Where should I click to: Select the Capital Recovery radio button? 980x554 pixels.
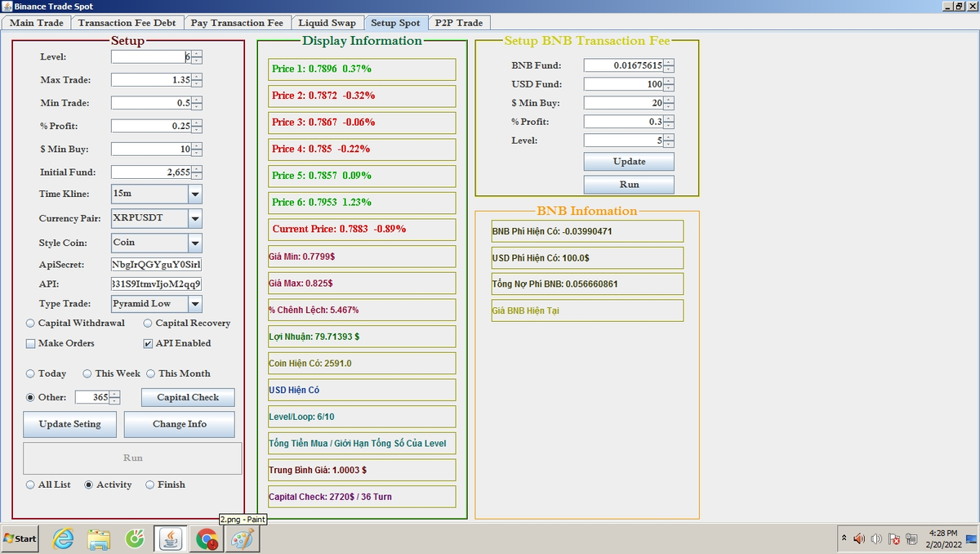pos(148,323)
